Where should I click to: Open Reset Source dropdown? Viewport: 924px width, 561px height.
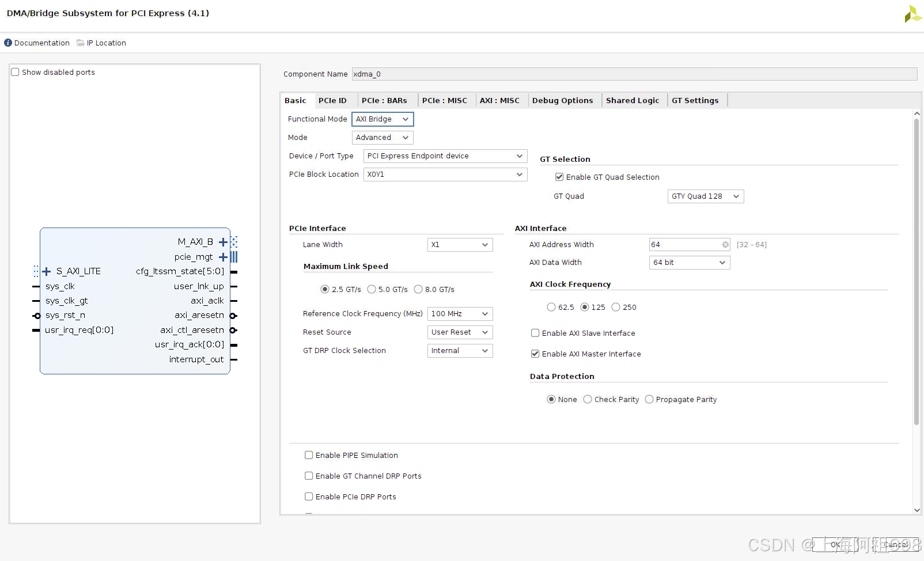[x=460, y=332]
